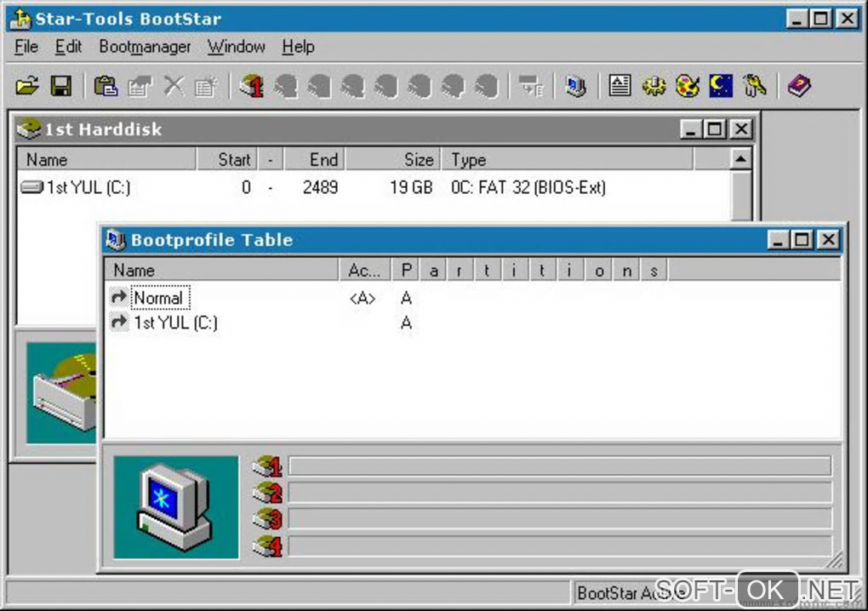Select the Normal boot profile
Viewport: 868px width, 611px height.
pyautogui.click(x=160, y=298)
